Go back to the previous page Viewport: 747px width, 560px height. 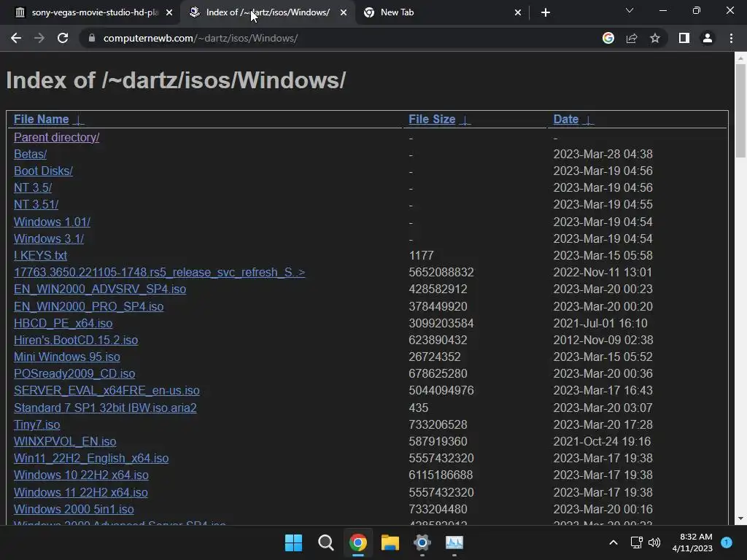coord(16,38)
